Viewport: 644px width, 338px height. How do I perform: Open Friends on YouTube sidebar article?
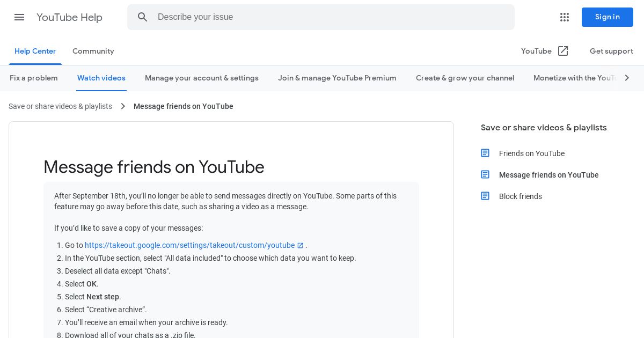pyautogui.click(x=532, y=153)
